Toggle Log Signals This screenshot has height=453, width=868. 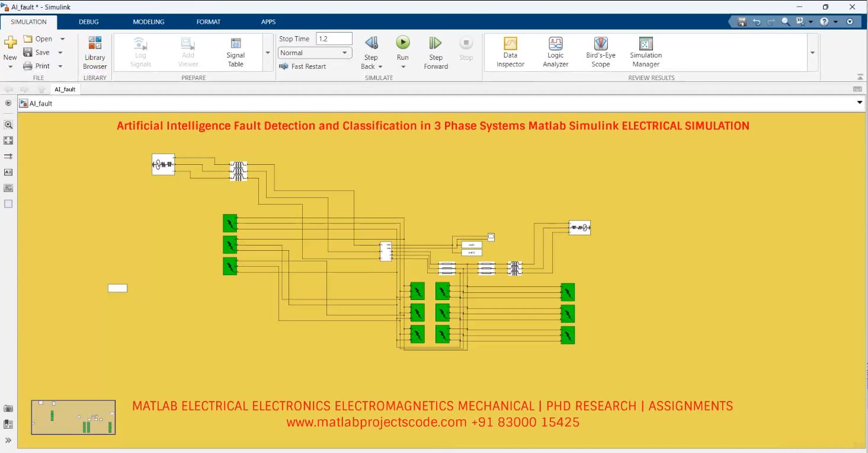pos(140,52)
